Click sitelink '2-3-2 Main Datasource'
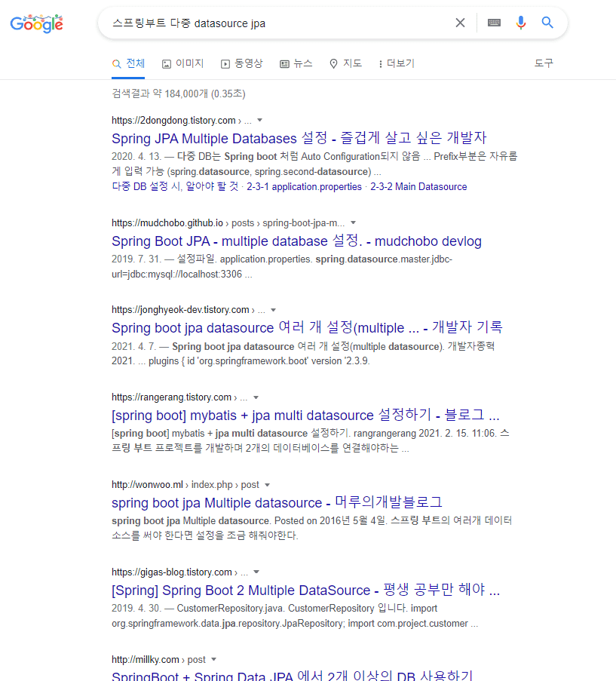Screen dimensions: 616x681 [x=418, y=187]
